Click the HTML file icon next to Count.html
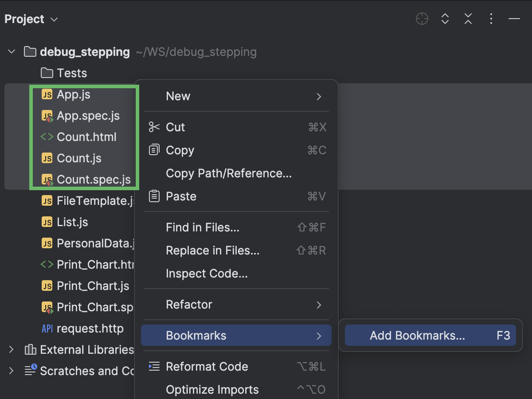Image resolution: width=532 pixels, height=399 pixels. (x=48, y=137)
